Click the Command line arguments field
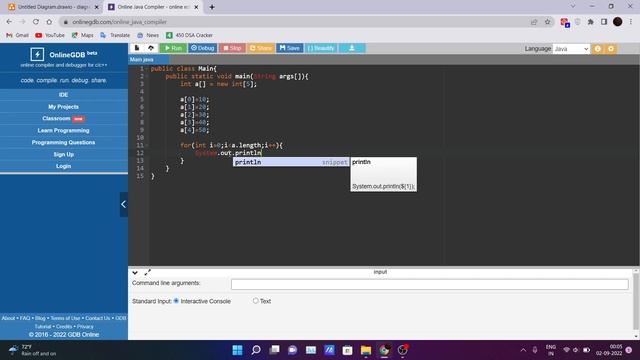This screenshot has width=640, height=360. [x=429, y=284]
